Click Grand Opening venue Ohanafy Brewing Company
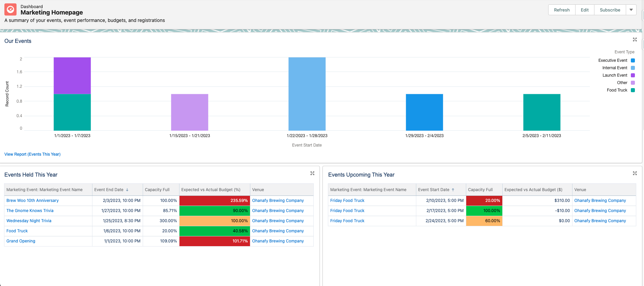The image size is (644, 286). [x=278, y=241]
